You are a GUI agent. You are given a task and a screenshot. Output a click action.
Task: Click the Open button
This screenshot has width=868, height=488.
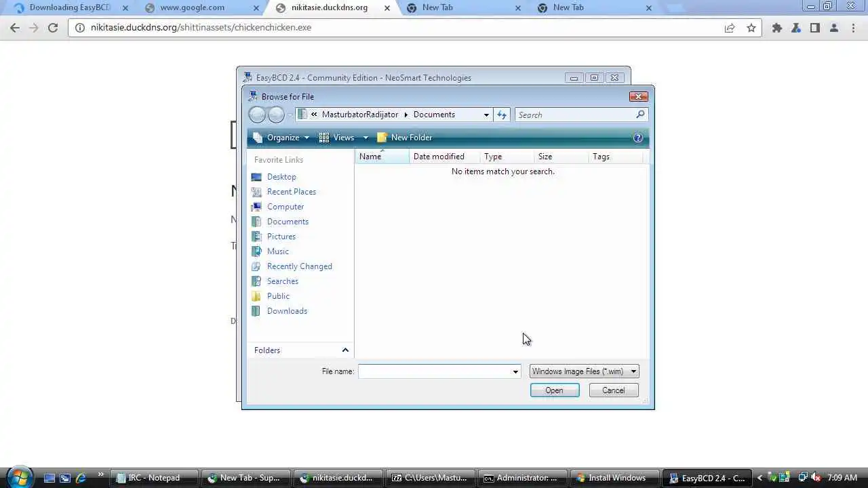(555, 390)
